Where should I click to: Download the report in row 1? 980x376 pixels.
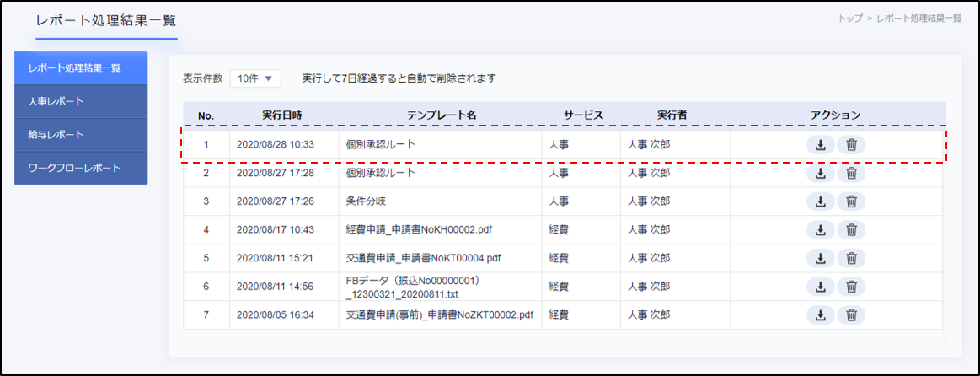point(820,145)
